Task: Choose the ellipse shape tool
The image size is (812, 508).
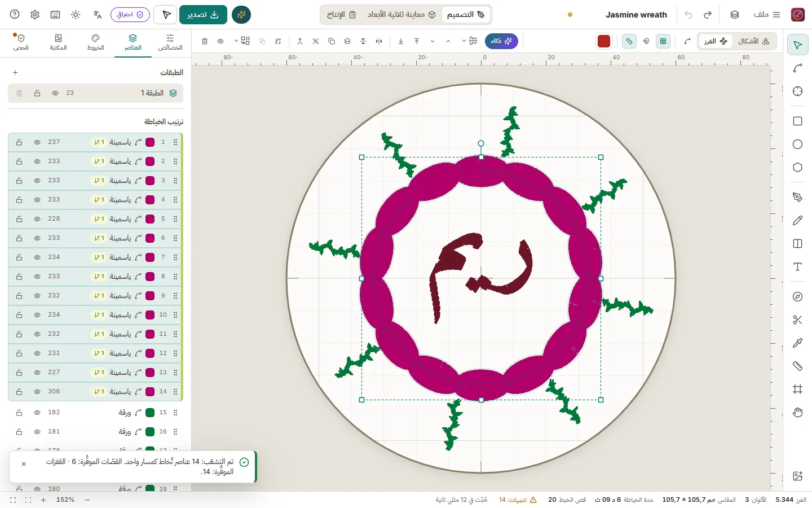Action: (x=797, y=144)
